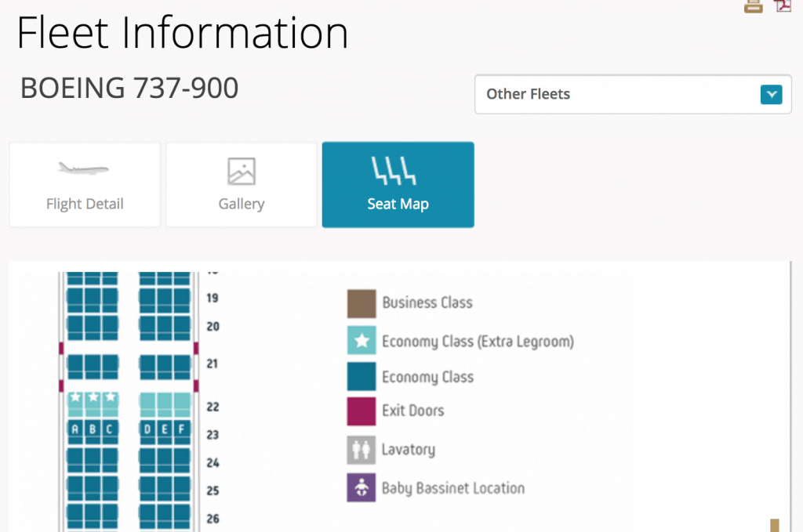
Task: Open the Gallery tab
Action: (242, 185)
